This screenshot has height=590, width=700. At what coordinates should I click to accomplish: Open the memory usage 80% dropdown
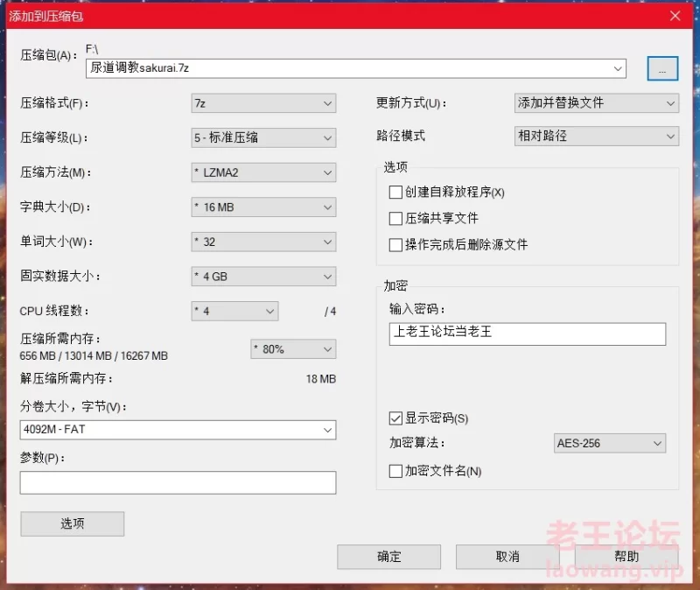pyautogui.click(x=293, y=348)
